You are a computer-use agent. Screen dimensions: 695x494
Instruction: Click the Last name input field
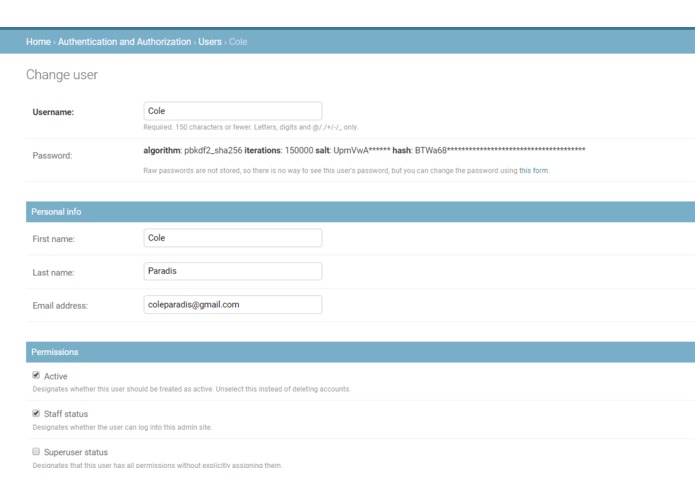[x=233, y=271]
